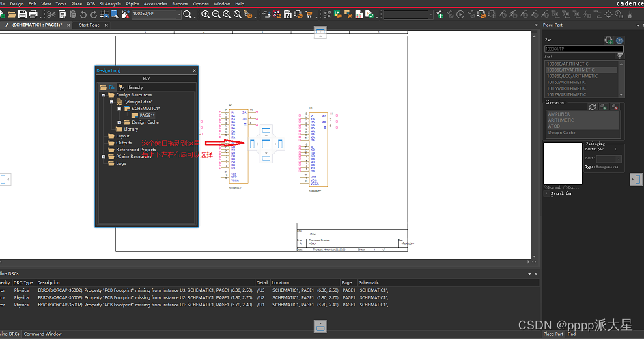Open the 100360/FP part dropdown in toolbar
This screenshot has height=339, width=644.
point(179,14)
